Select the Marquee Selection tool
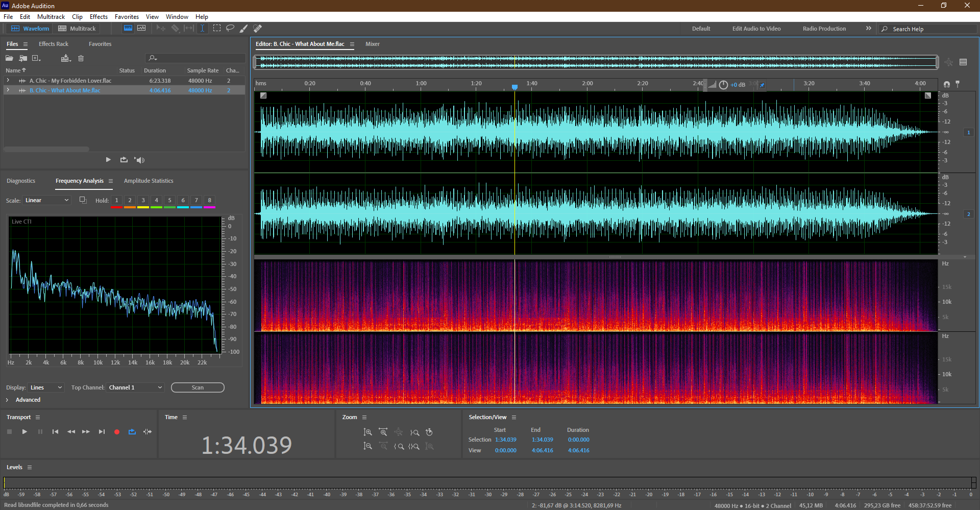The image size is (980, 510). [x=217, y=29]
